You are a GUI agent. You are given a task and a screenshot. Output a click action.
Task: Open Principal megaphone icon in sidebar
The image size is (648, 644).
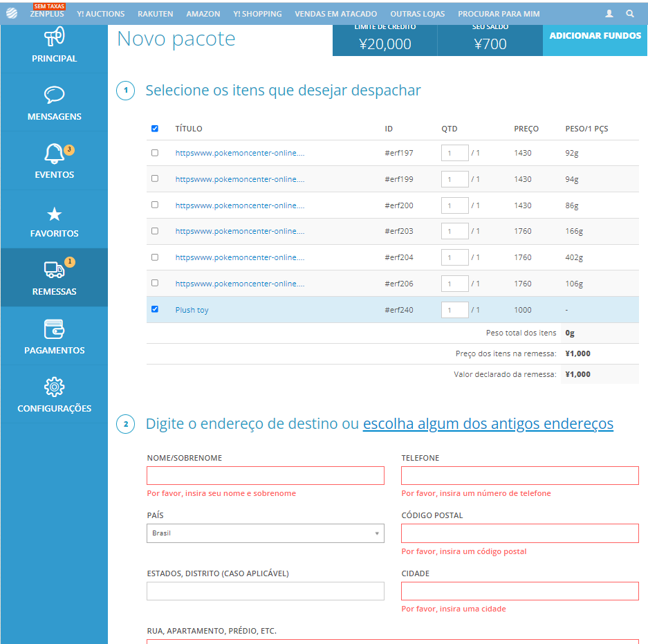tap(54, 37)
